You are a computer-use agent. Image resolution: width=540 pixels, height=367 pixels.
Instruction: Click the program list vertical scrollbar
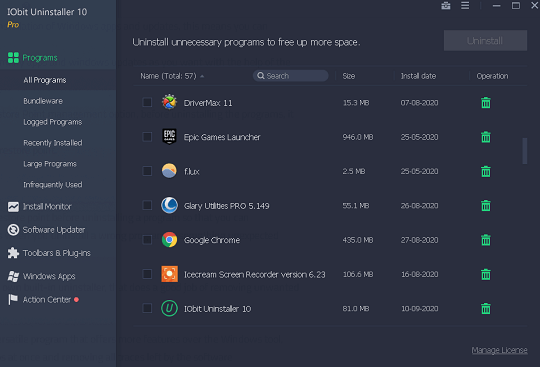point(525,151)
